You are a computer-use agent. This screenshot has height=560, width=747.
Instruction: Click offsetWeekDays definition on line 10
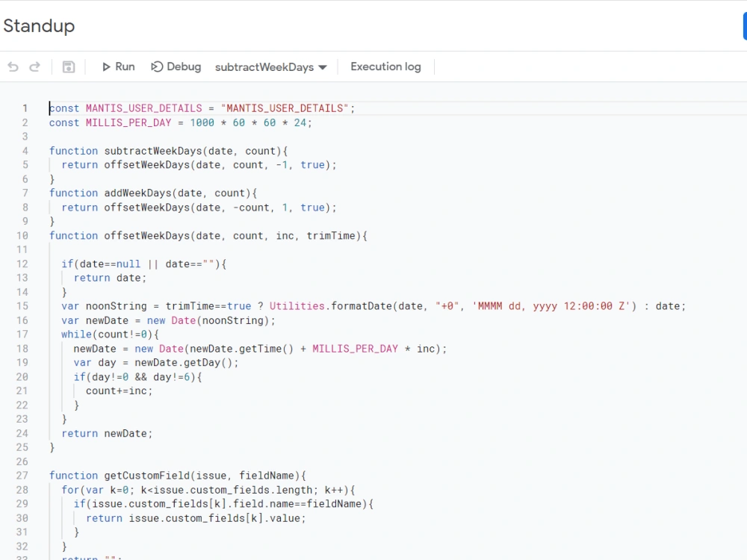[146, 236]
